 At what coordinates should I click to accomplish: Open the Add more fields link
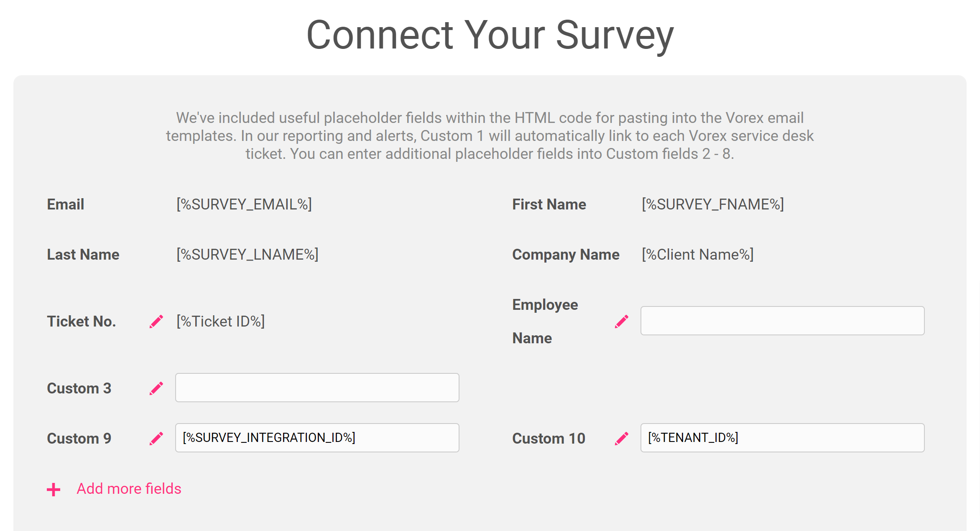tap(129, 489)
